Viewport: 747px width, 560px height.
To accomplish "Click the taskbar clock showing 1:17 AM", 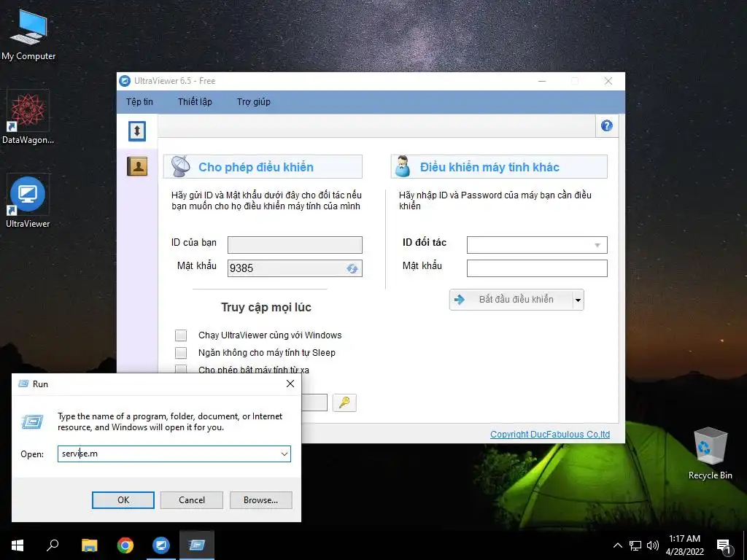I will point(684,545).
